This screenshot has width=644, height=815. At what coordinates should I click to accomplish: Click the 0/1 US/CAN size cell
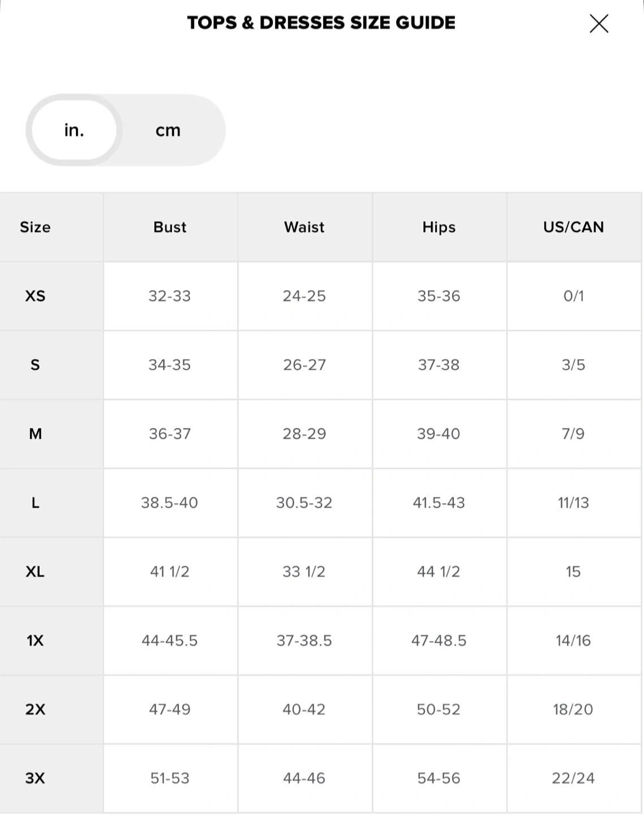pyautogui.click(x=573, y=296)
